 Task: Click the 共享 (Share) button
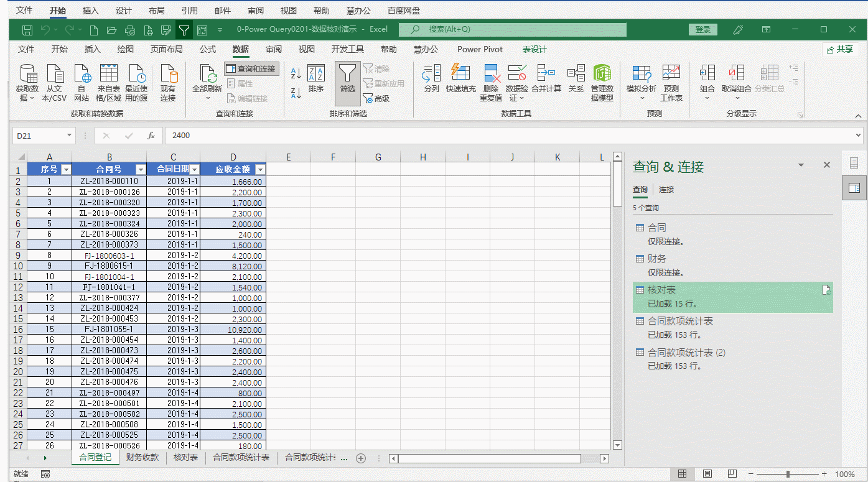[840, 50]
